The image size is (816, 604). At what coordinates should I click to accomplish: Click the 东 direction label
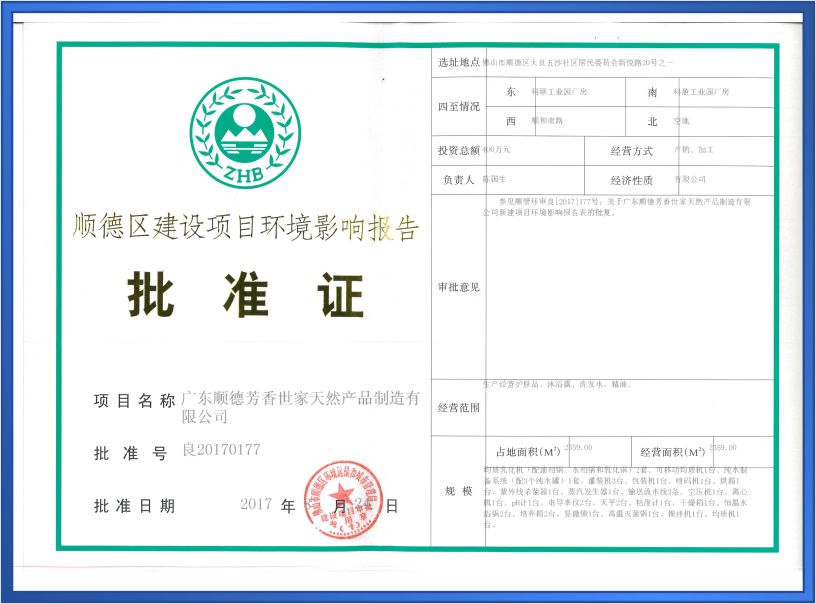[x=511, y=92]
